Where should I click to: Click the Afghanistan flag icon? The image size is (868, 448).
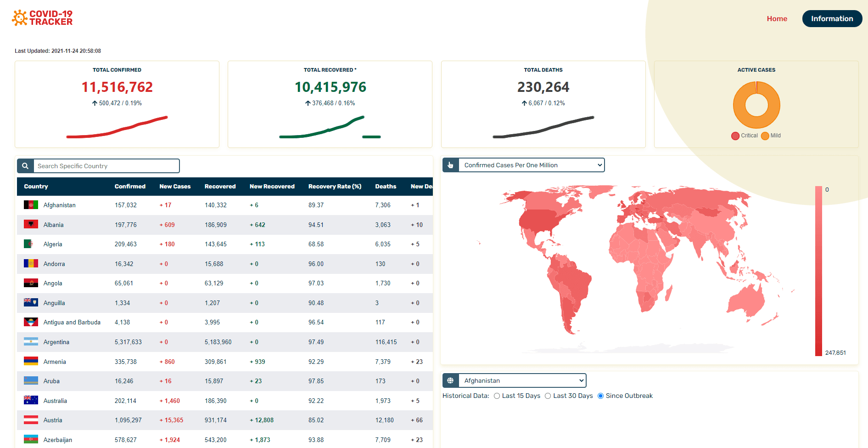pyautogui.click(x=31, y=205)
